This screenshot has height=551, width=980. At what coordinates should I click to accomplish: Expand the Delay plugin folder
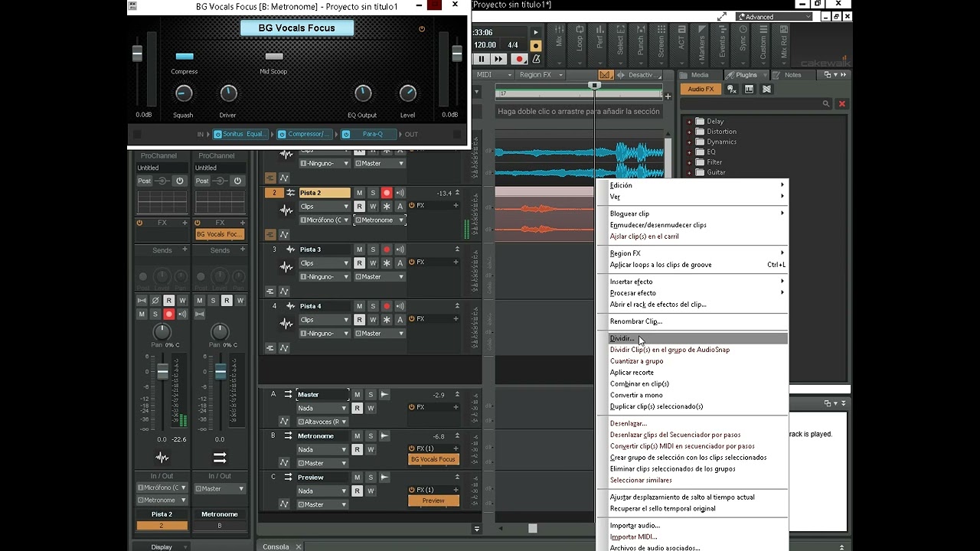coord(689,122)
